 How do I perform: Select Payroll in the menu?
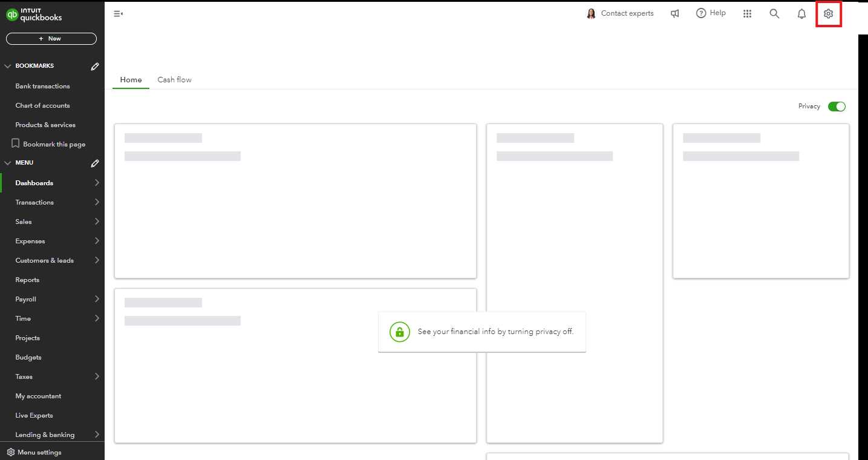pos(25,299)
